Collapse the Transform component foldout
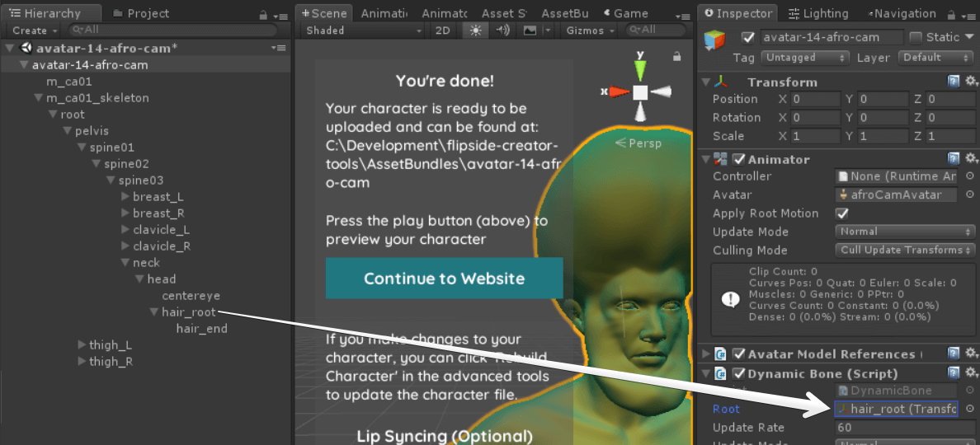980x445 pixels. (x=706, y=82)
